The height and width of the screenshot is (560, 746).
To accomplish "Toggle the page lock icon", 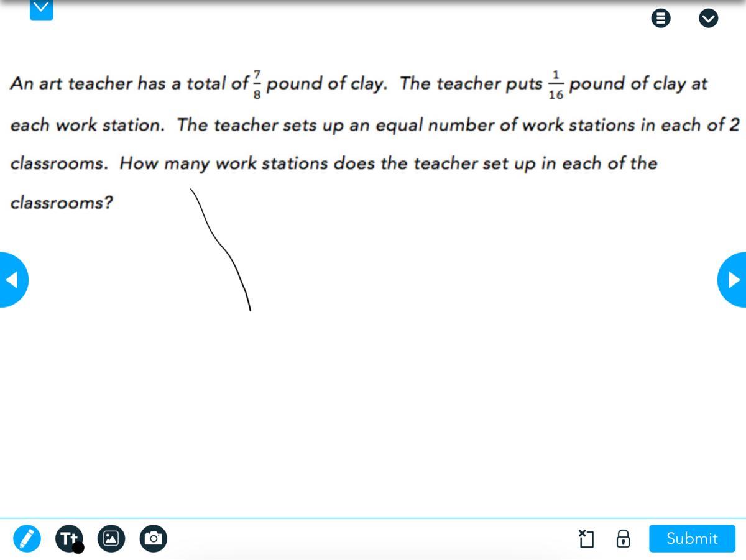I will point(623,538).
